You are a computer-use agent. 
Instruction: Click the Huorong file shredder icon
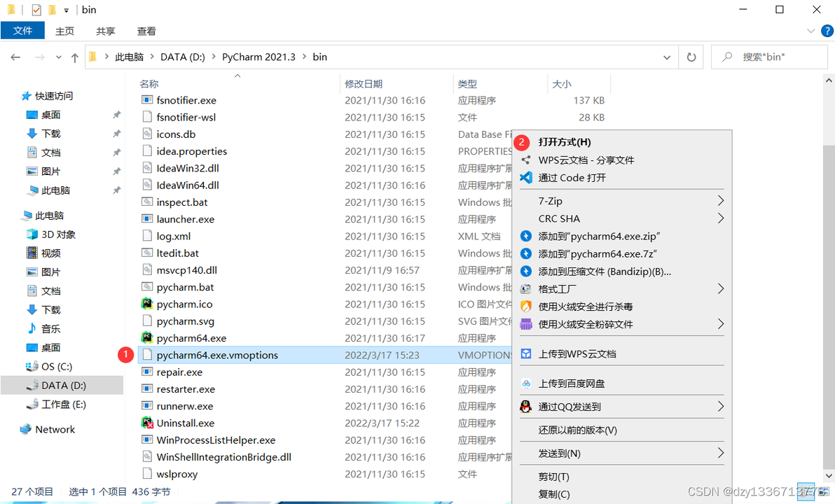pos(526,324)
